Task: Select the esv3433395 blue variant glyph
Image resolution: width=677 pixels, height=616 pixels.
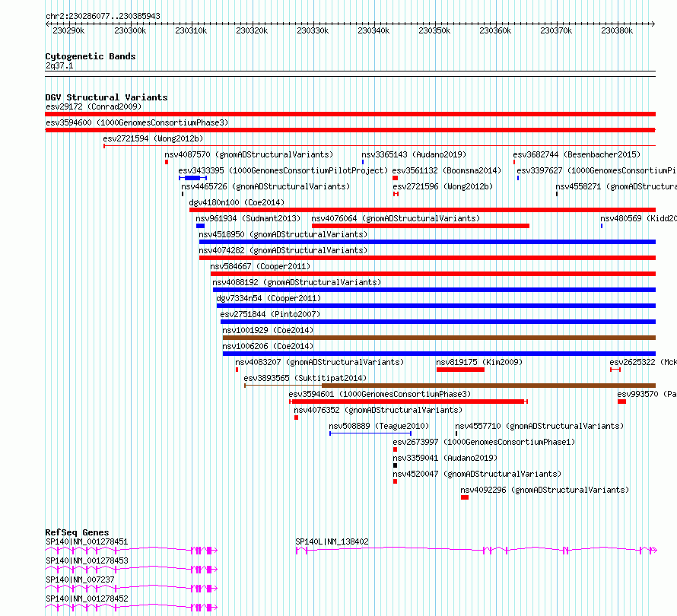Action: click(x=193, y=178)
